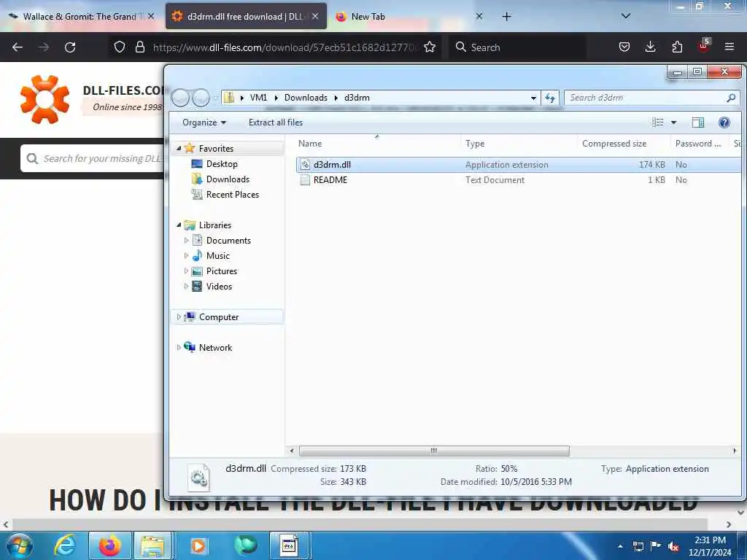Close the Wallace & Gromit tab

[x=151, y=16]
